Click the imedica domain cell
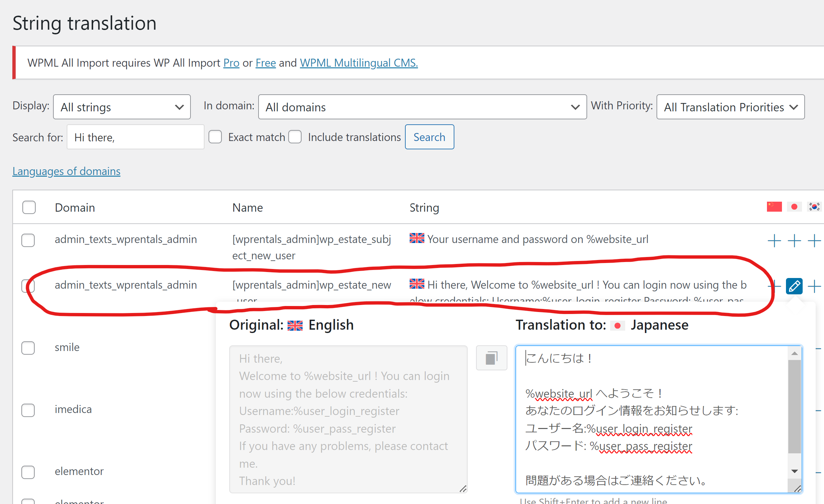The image size is (824, 504). click(x=73, y=409)
